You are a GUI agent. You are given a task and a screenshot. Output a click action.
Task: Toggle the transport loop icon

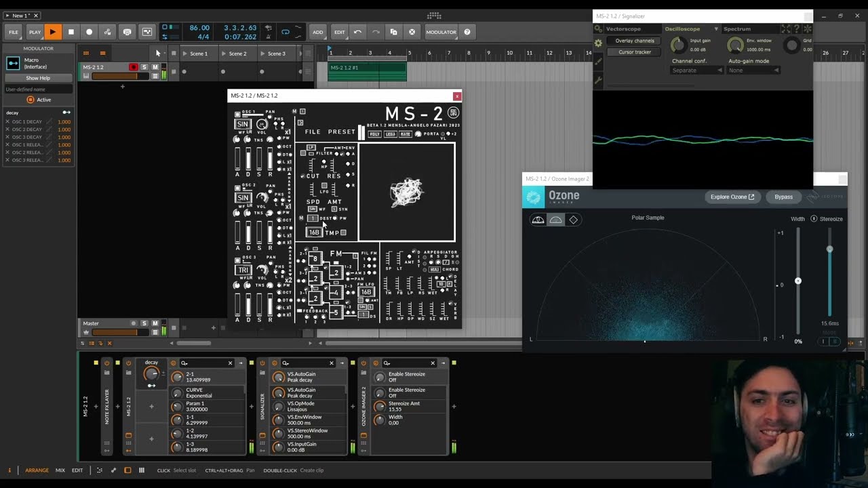tap(285, 32)
